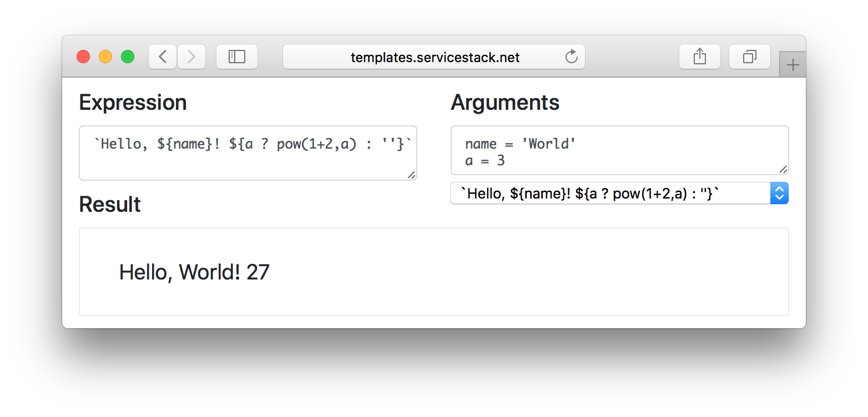Reload the page with the refresh icon
868x417 pixels.
(x=571, y=57)
